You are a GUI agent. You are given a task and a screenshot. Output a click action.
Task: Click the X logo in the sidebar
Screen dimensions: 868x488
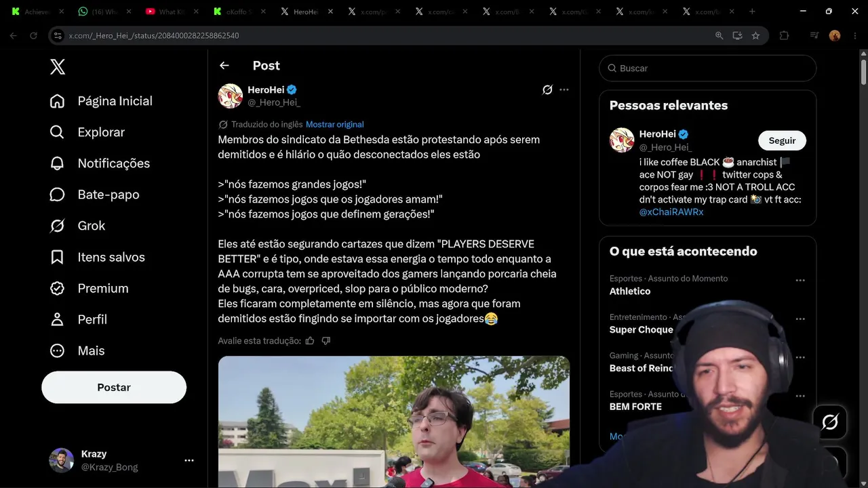[x=58, y=66]
